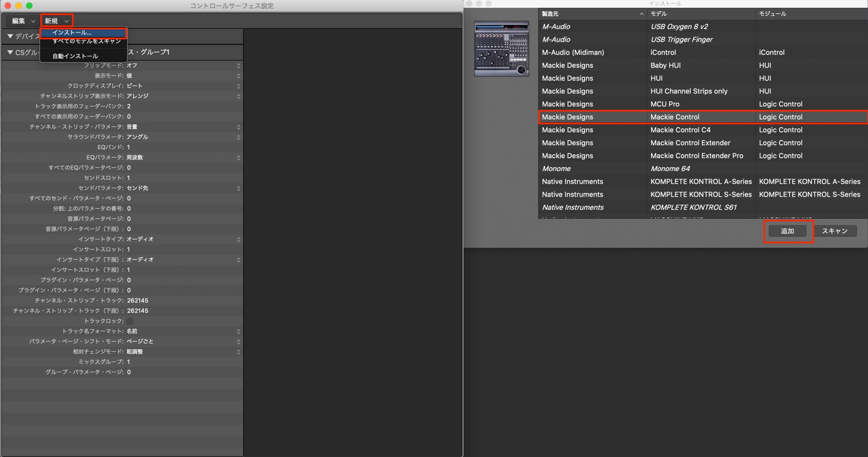Open パラメータ・ページ・シフト・モード popup
This screenshot has height=457, width=868.
[183, 341]
